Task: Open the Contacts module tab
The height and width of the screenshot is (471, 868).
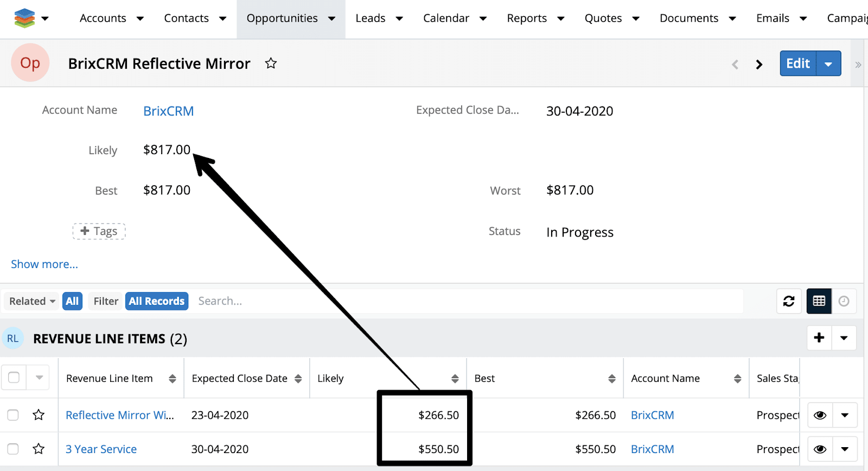Action: pos(187,18)
